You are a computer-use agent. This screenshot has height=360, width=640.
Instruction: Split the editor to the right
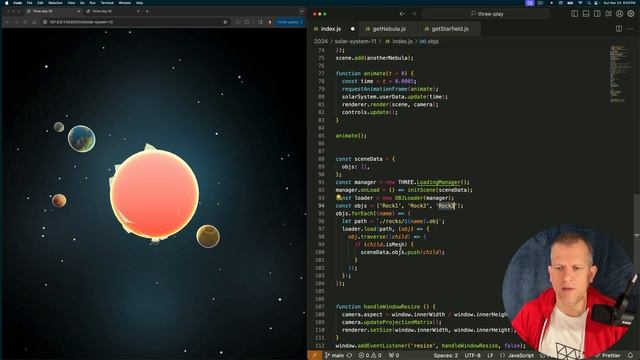coord(619,29)
